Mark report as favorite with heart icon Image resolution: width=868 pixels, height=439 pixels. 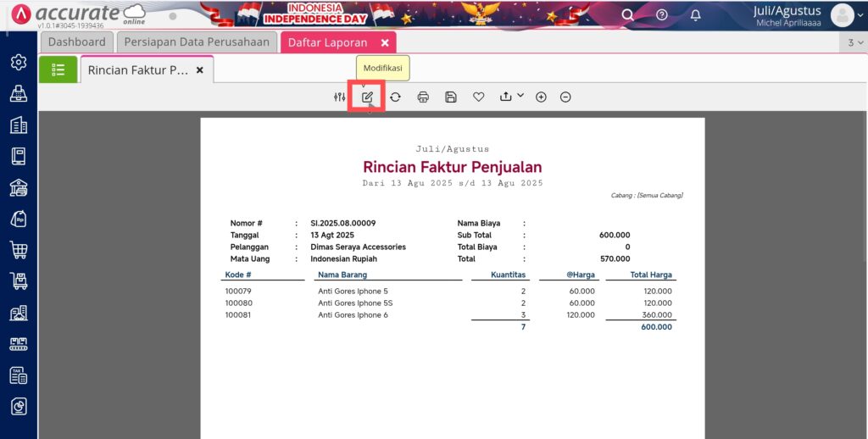pos(479,97)
